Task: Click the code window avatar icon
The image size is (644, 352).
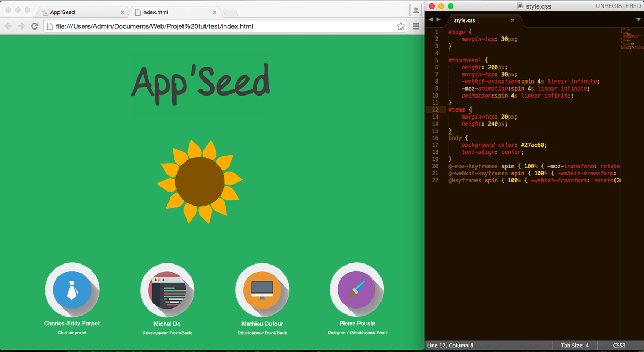Action: point(167,290)
